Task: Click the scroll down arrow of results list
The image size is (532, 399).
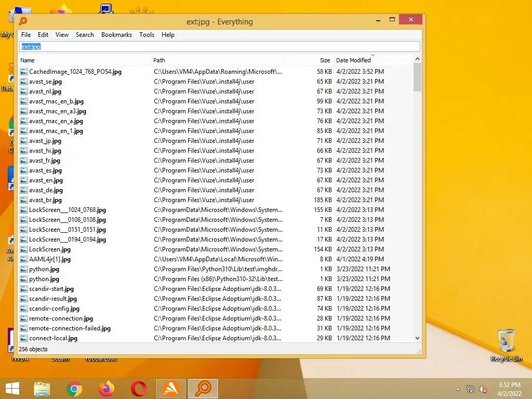Action: (417, 338)
